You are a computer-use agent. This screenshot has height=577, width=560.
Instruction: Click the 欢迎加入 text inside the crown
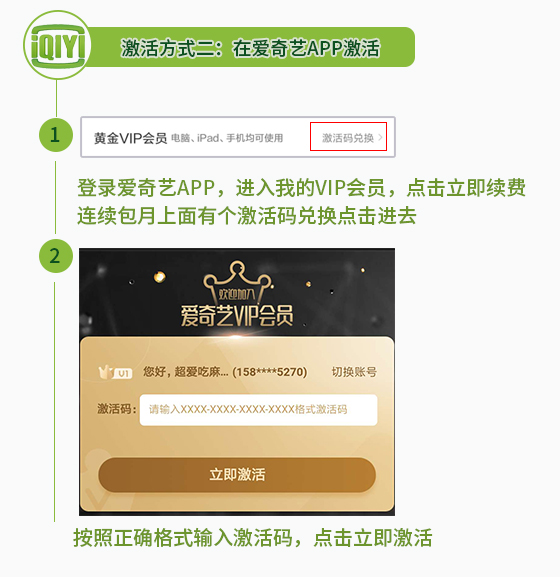(236, 294)
